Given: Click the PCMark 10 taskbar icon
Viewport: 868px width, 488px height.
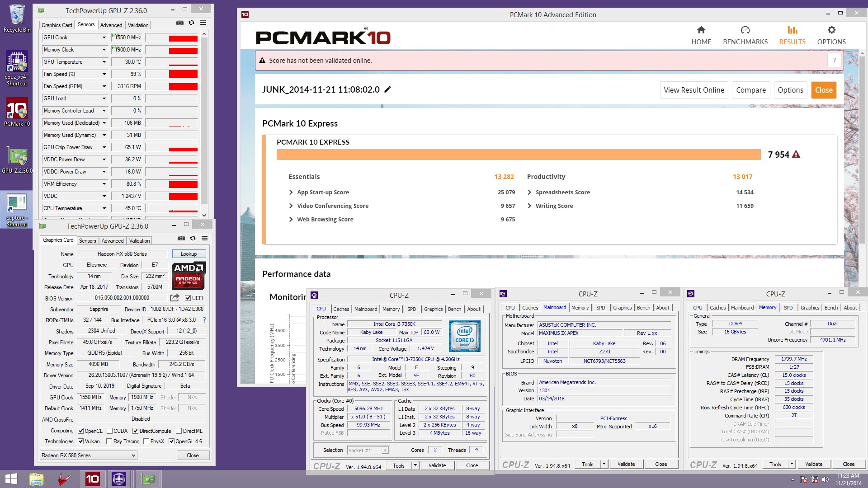Looking at the screenshot, I should 92,479.
